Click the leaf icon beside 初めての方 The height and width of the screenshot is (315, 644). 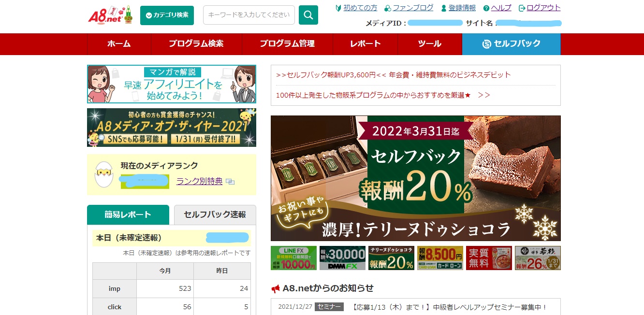click(338, 8)
